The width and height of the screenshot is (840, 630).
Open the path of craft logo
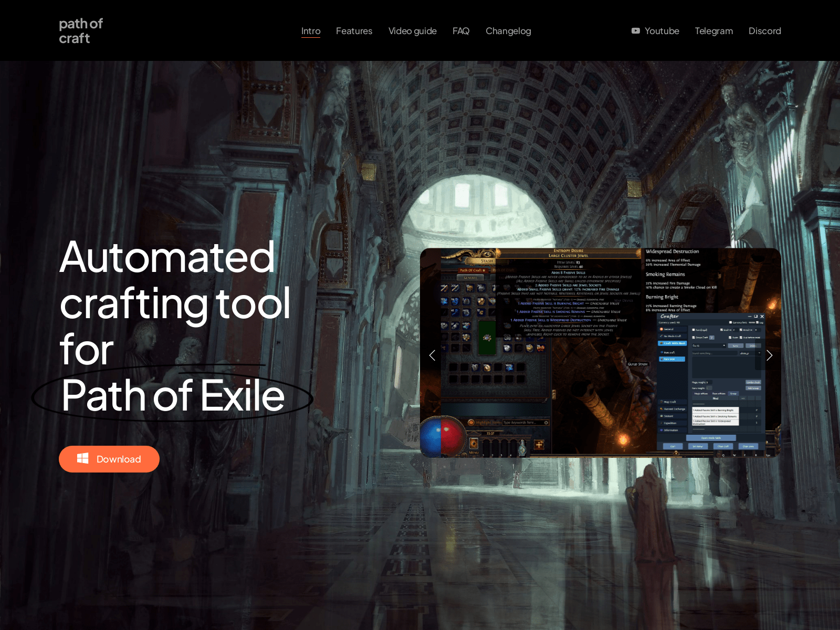tap(81, 31)
